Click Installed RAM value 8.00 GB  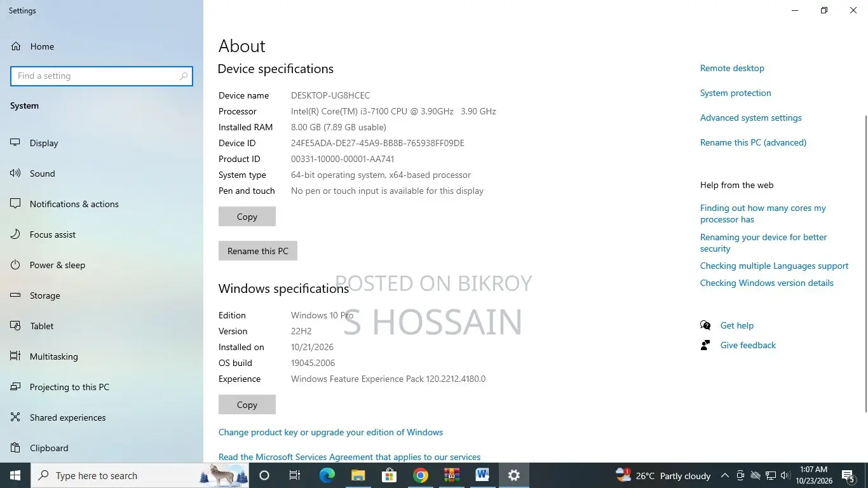point(339,127)
